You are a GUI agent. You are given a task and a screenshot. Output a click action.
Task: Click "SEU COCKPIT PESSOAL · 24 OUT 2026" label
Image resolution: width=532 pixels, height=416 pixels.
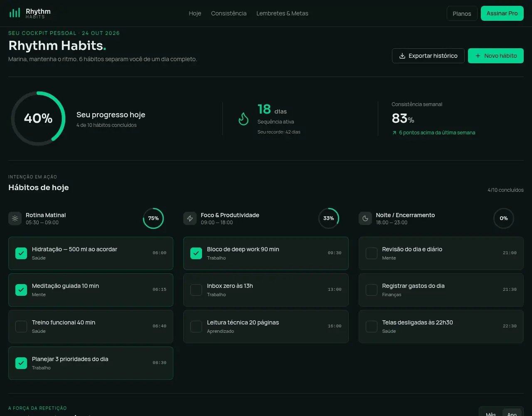pyautogui.click(x=64, y=33)
